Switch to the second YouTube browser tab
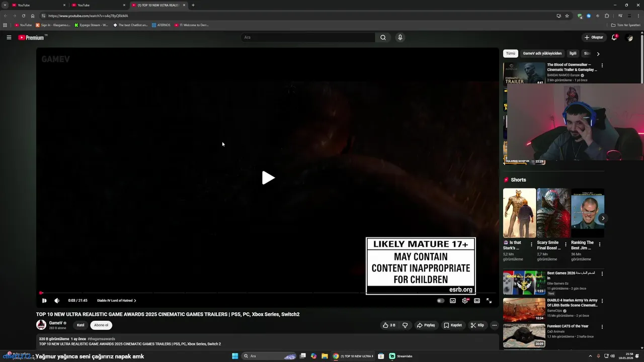This screenshot has width=644, height=362. [x=98, y=5]
